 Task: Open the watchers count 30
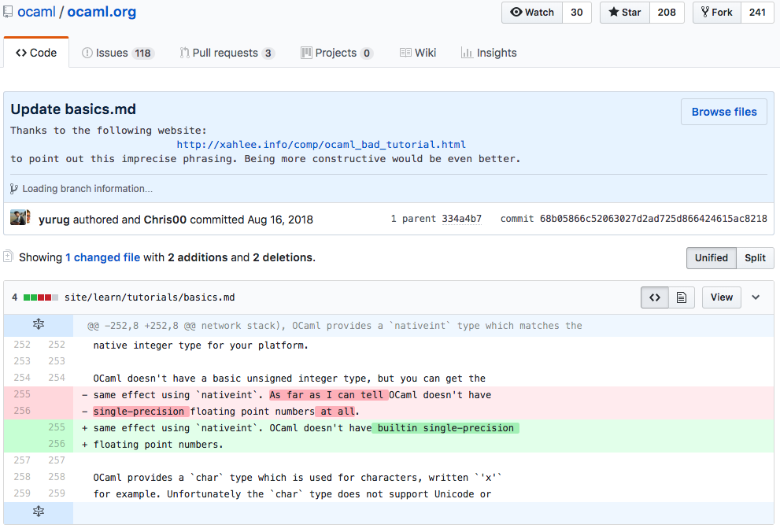click(x=577, y=13)
